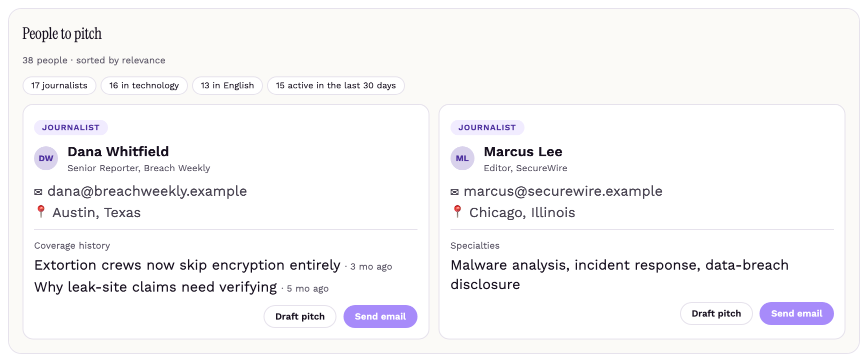Click Marcus's JOURNALIST badge

(487, 128)
